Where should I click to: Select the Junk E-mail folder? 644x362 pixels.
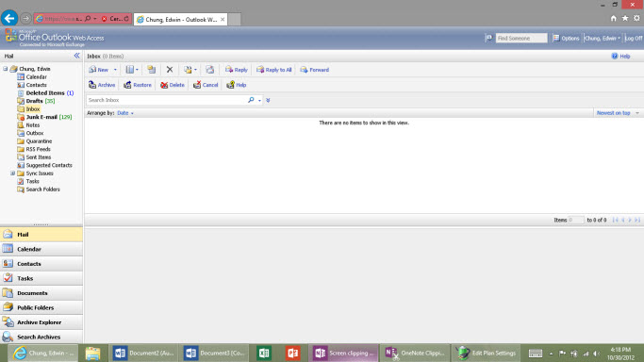click(x=44, y=117)
